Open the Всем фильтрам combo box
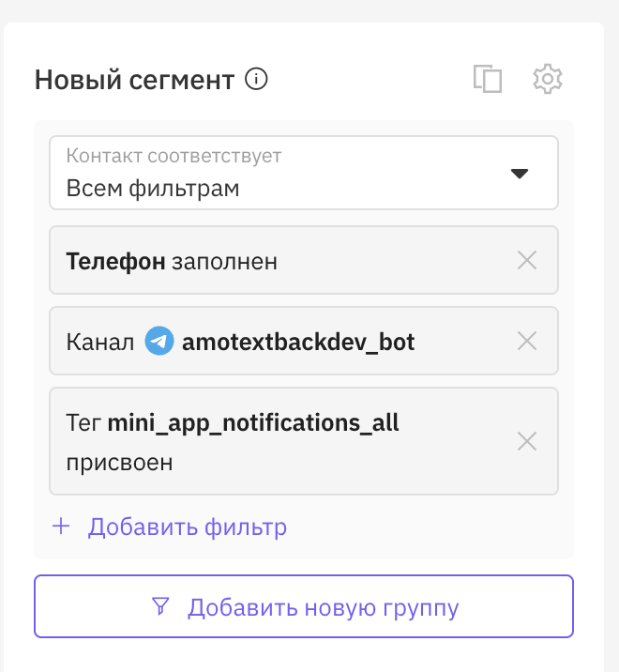This screenshot has width=619, height=672. 304,173
